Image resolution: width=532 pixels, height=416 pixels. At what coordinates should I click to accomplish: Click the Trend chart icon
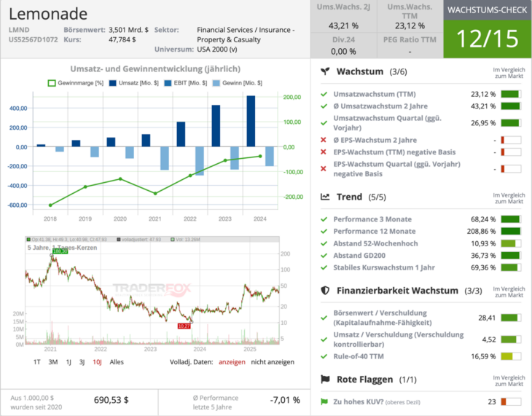click(325, 197)
